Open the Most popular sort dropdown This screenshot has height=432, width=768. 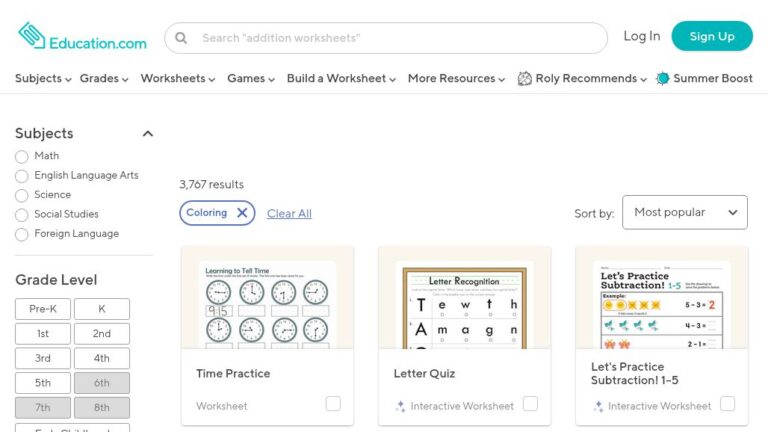pos(685,212)
